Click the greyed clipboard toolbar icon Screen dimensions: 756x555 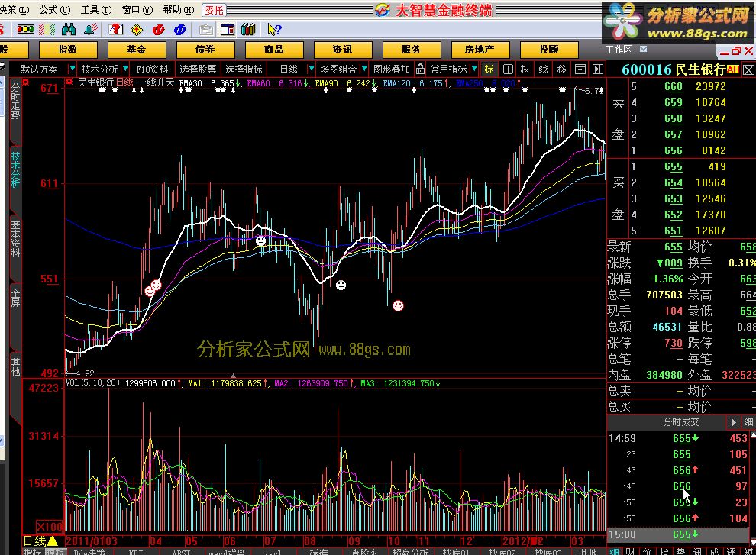(x=206, y=30)
